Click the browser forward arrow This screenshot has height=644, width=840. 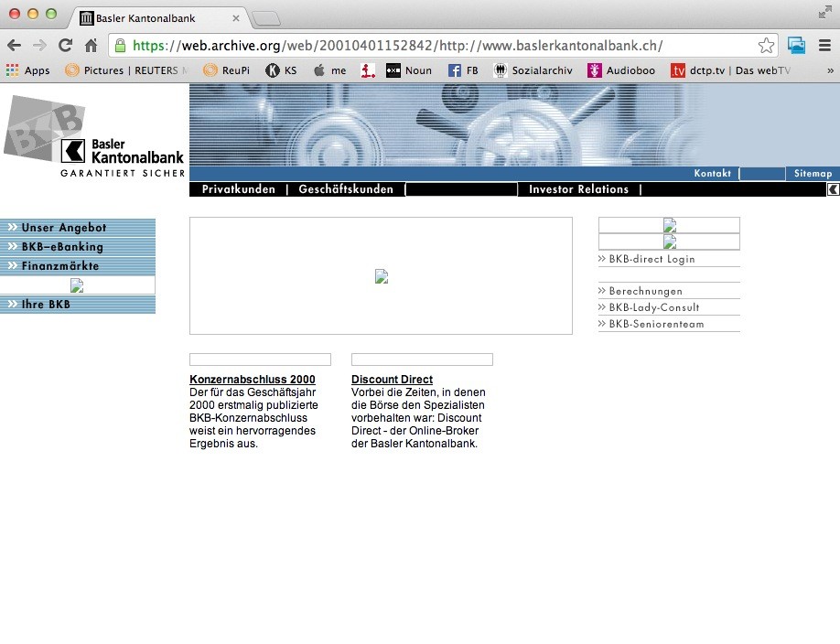(39, 46)
